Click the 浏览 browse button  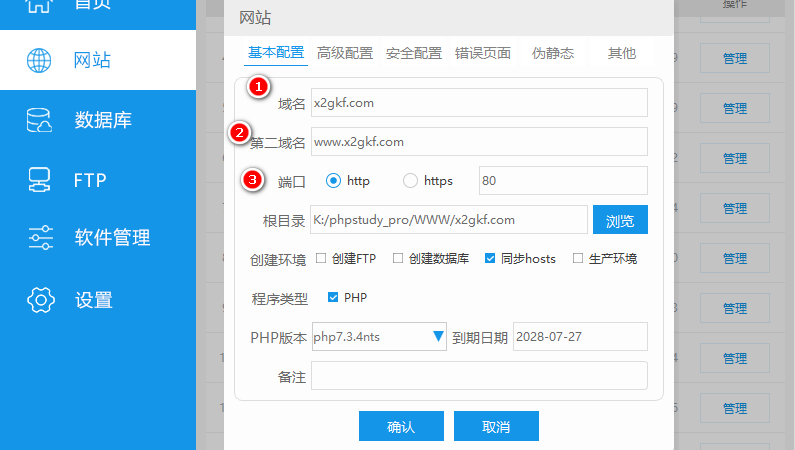pyautogui.click(x=620, y=220)
